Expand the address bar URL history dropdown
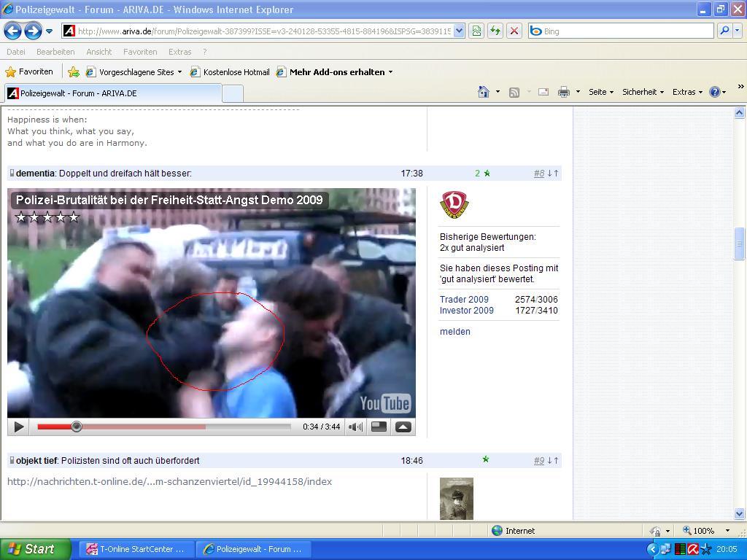The width and height of the screenshot is (747, 560). pyautogui.click(x=459, y=31)
